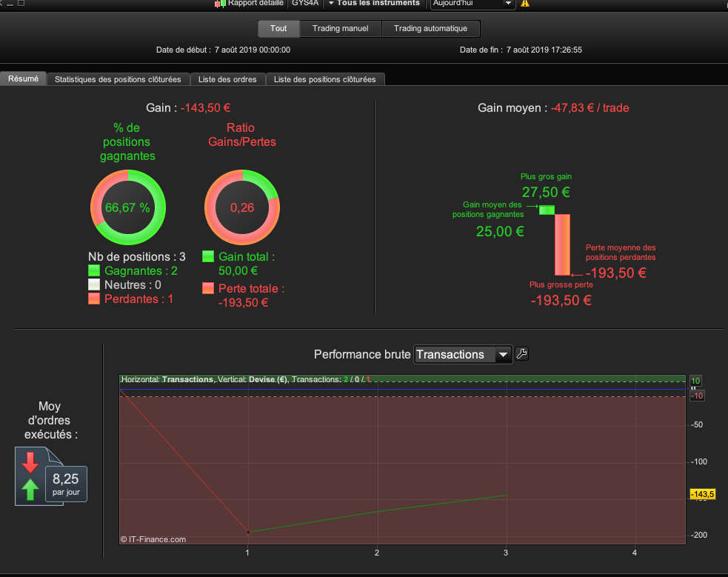Viewport: 728px width, 577px height.
Task: Open the Transactions dropdown
Action: pyautogui.click(x=463, y=355)
